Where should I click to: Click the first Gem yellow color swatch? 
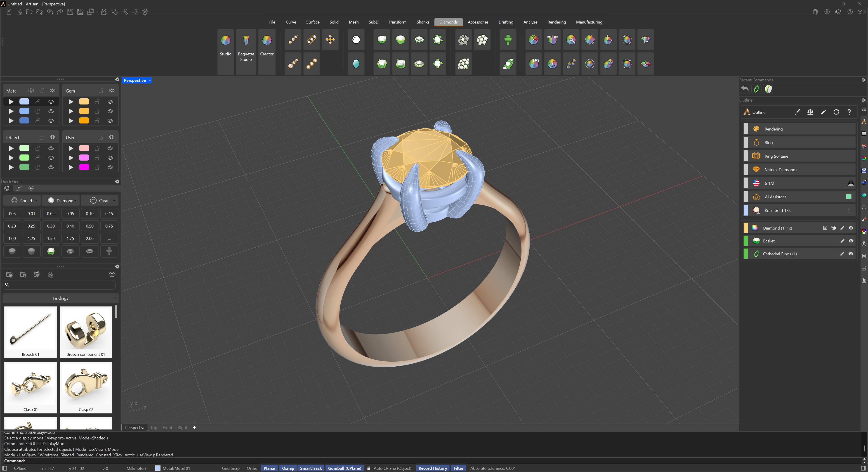[84, 102]
